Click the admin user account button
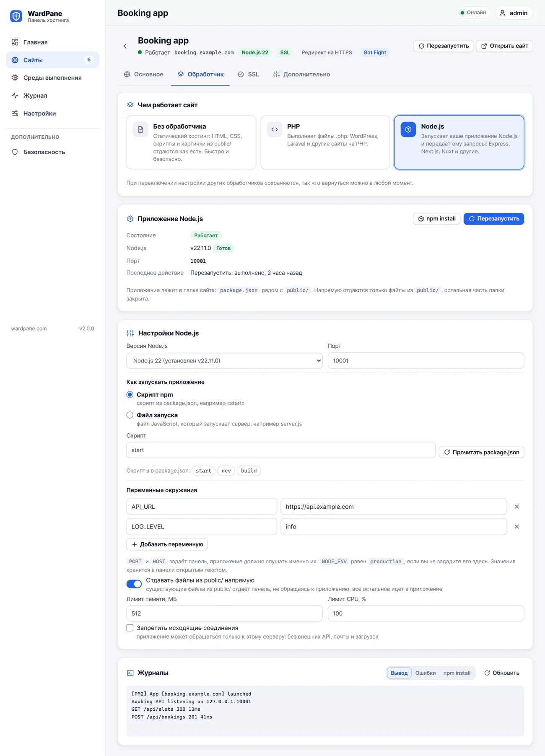The height and width of the screenshot is (756, 545). coord(514,13)
